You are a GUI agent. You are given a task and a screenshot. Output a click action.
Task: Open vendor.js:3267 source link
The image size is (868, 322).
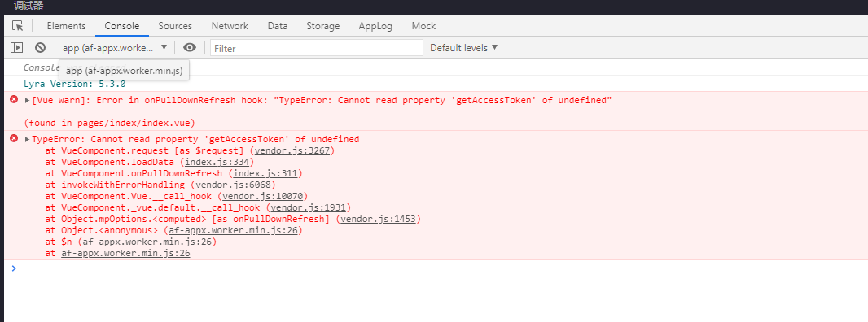(292, 150)
